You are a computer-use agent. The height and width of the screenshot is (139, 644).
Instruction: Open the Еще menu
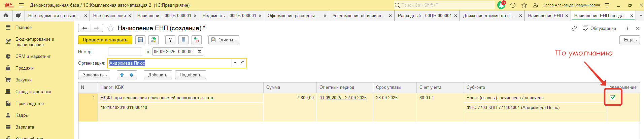[x=629, y=40]
